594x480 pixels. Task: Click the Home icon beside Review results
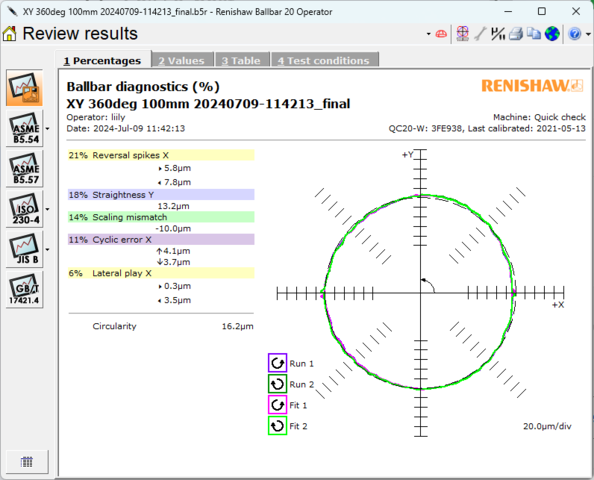click(x=9, y=33)
